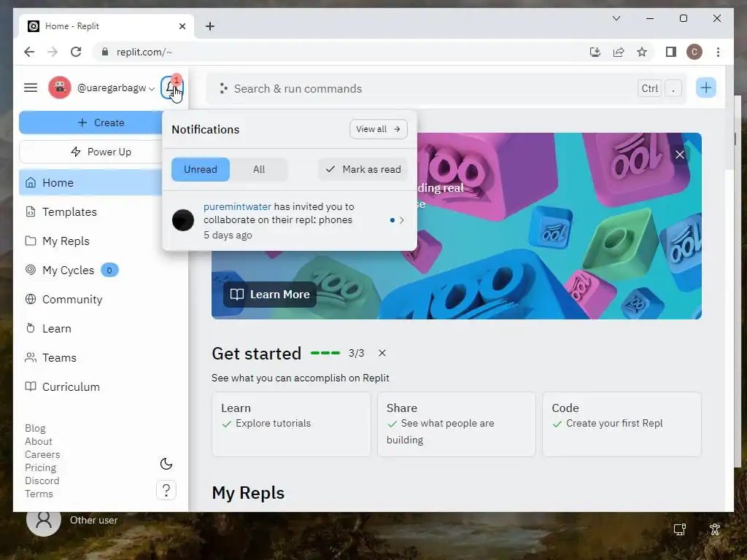747x560 pixels.
Task: Open the Pricing link
Action: [x=41, y=467]
